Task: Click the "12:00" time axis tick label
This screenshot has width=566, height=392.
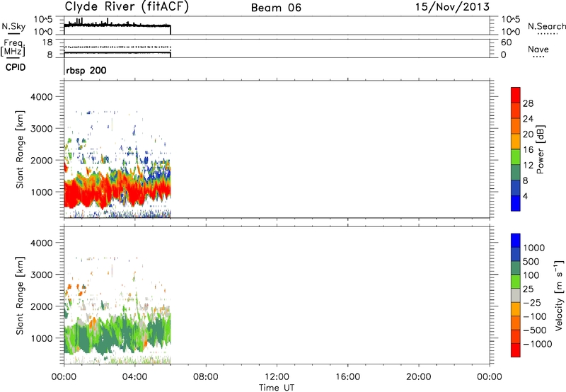Action: click(277, 377)
